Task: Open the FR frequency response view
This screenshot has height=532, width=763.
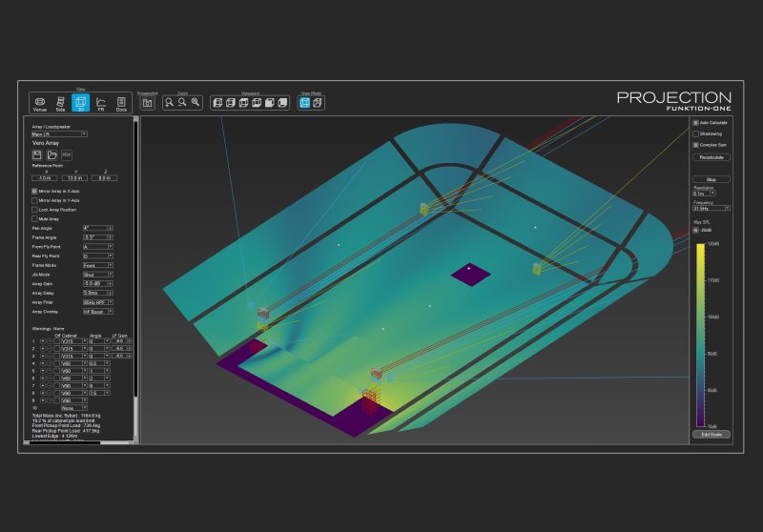Action: point(101,103)
